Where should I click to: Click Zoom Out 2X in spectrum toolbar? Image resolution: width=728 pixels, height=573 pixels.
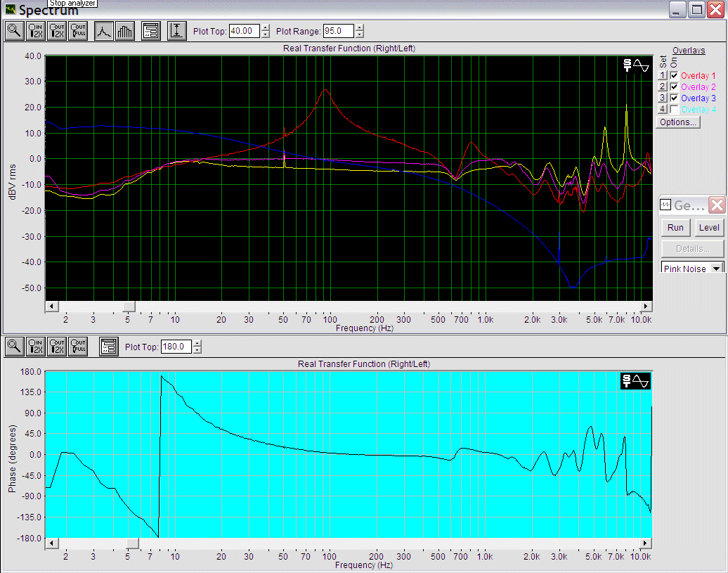[57, 31]
